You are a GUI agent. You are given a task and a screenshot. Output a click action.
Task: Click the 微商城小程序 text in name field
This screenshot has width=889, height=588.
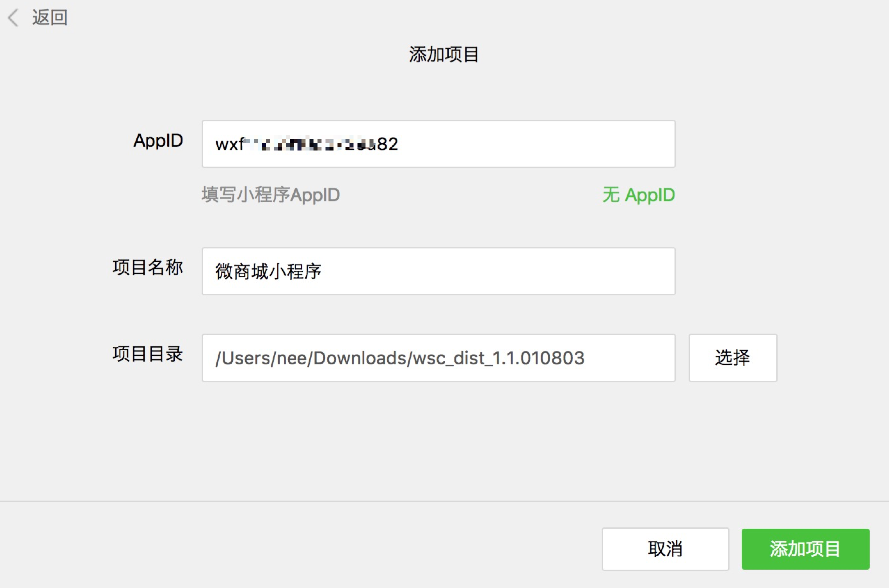coord(268,272)
